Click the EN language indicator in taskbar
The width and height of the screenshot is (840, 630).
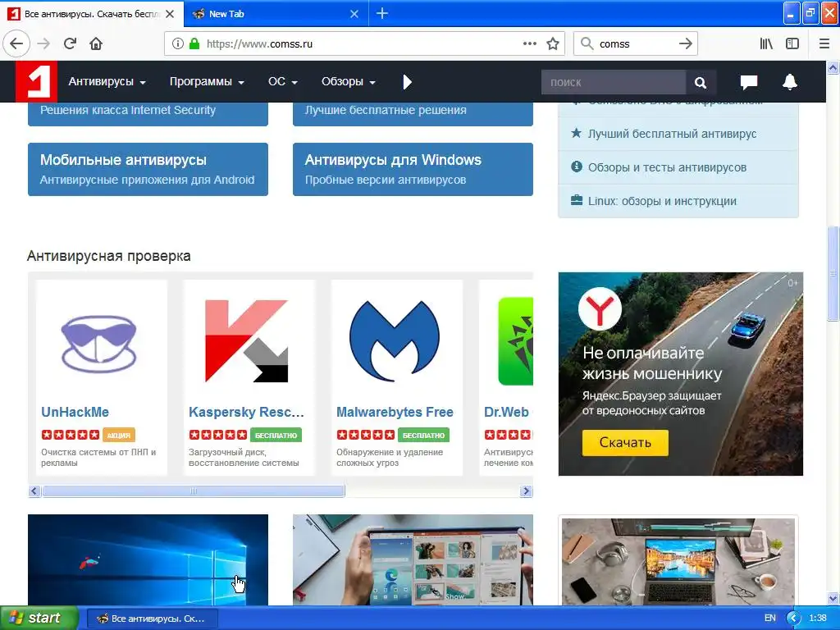[769, 619]
